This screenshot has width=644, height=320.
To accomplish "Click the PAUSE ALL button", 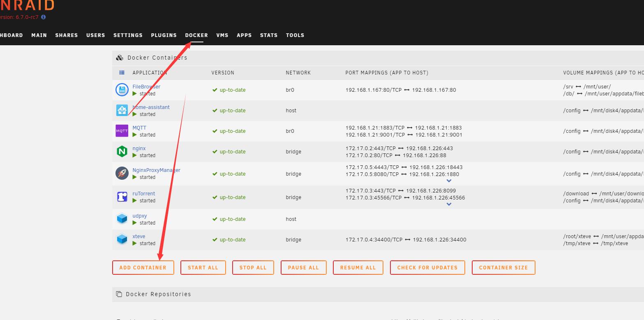I will (303, 267).
